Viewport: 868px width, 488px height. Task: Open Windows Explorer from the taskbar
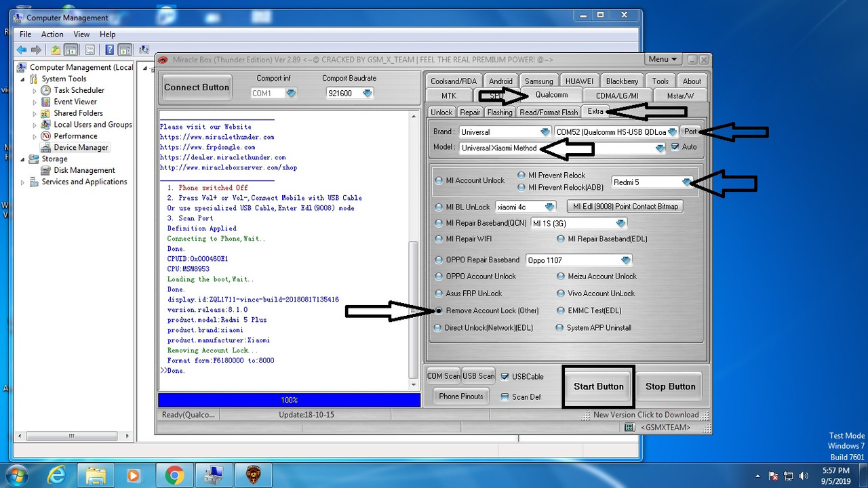pos(96,476)
